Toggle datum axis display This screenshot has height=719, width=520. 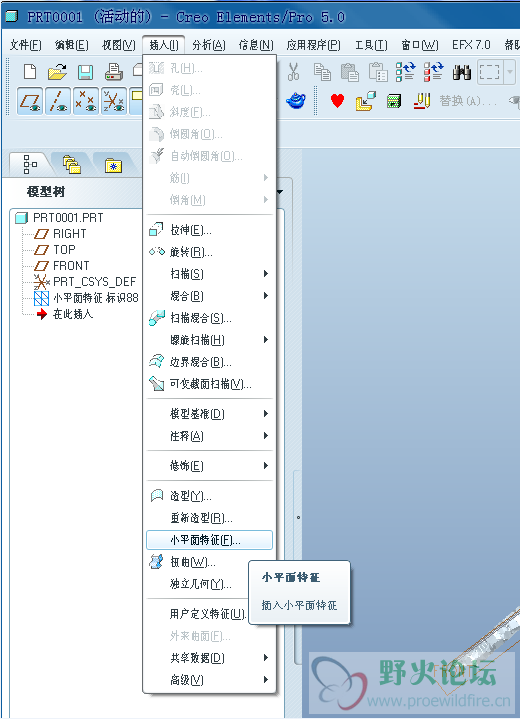[x=58, y=101]
